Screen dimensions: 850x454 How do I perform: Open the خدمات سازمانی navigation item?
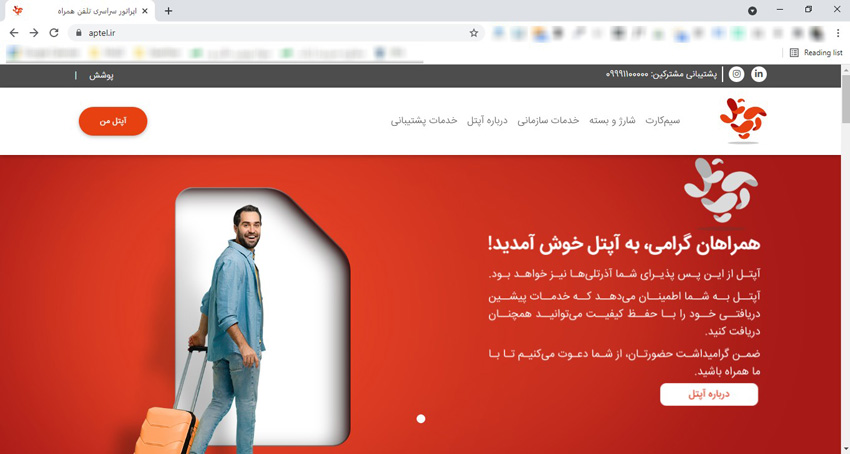[548, 120]
